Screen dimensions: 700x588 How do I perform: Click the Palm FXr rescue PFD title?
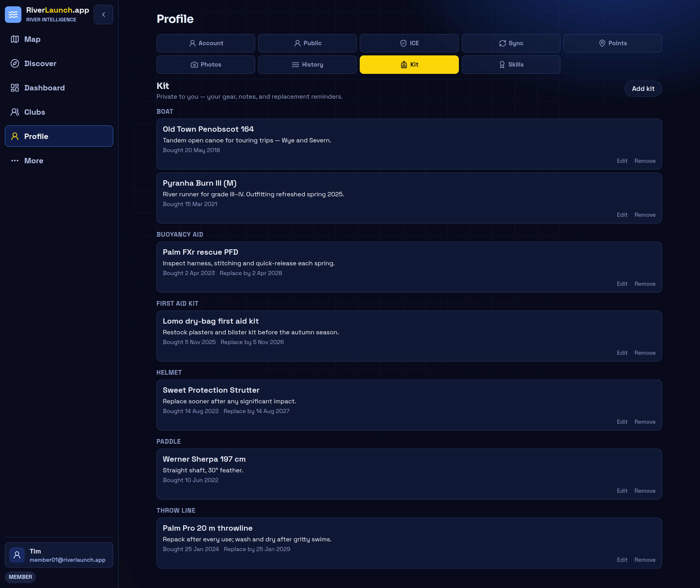point(201,252)
